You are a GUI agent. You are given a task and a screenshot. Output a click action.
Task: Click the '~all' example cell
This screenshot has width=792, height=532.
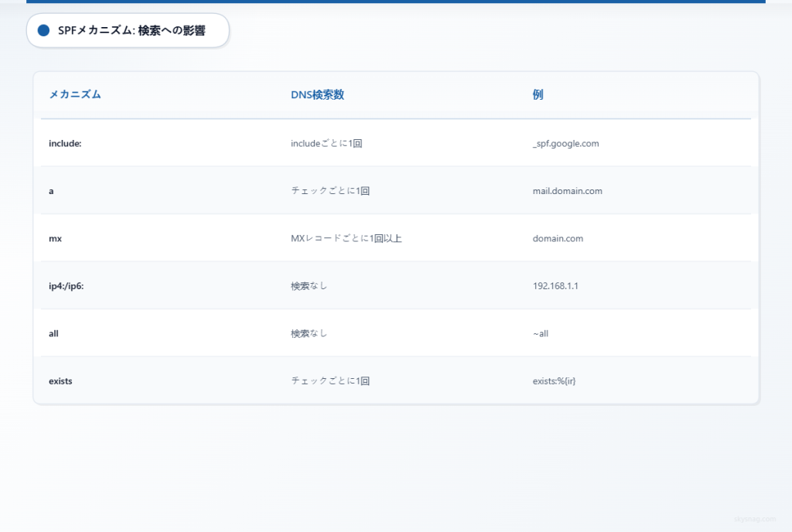tap(541, 333)
